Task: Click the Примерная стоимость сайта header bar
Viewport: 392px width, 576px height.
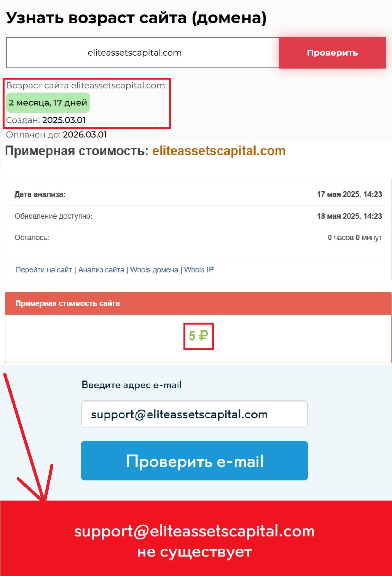Action: 198,304
